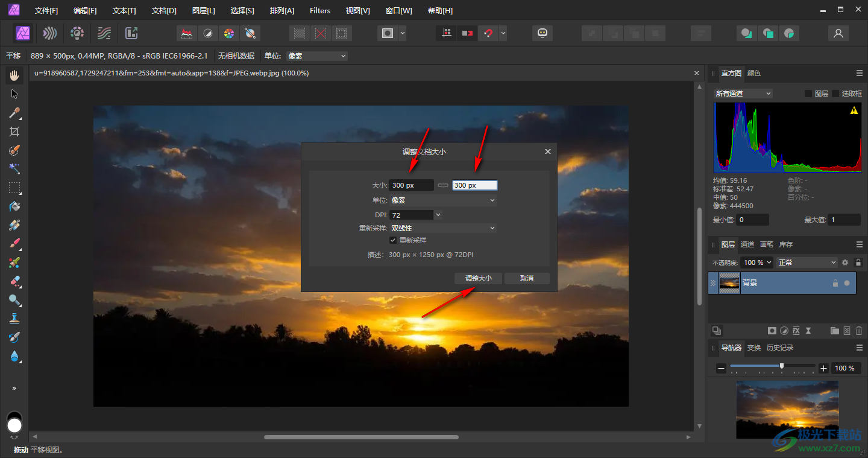Open the 文档[D] menu
This screenshot has height=458, width=868.
point(164,11)
